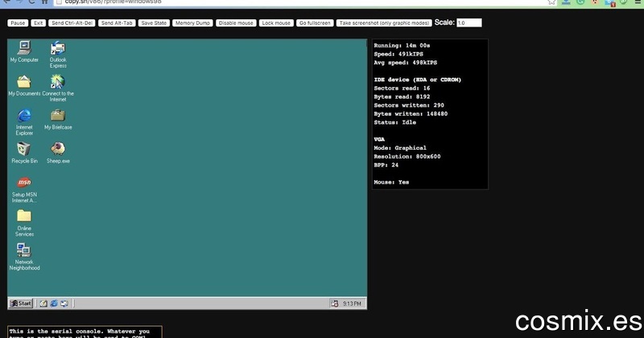Click the 'Avg speed: 498kIPS' line
Screen dimensions: 644x338
point(406,63)
